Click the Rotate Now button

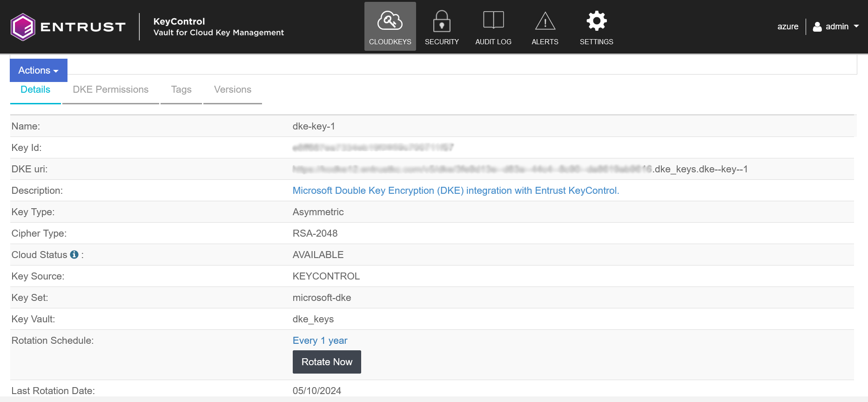tap(327, 362)
